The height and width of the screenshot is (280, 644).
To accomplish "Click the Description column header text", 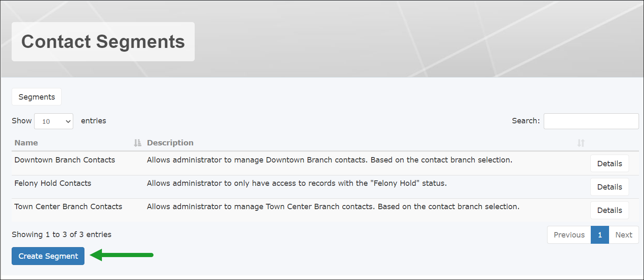I will click(170, 143).
